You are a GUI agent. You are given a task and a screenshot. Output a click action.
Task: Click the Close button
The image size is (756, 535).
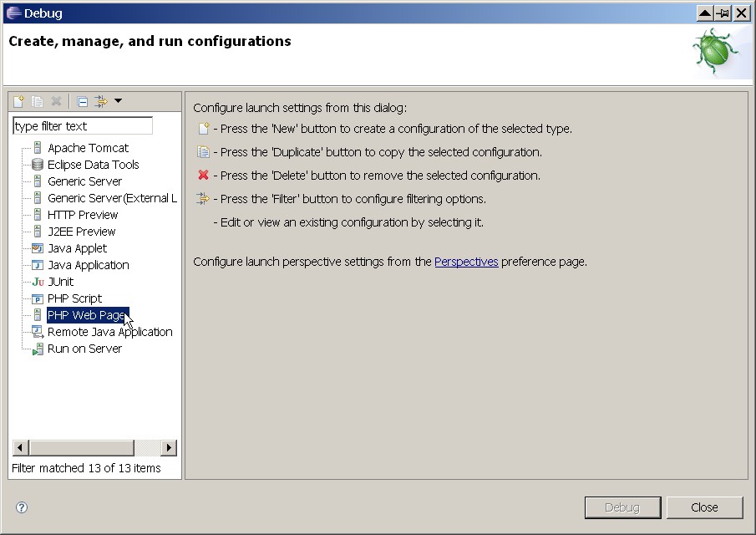704,507
